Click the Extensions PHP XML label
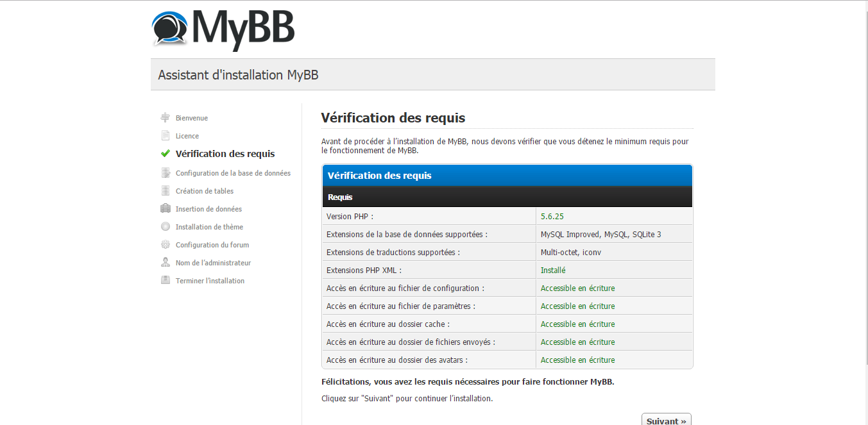Screen dimensions: 868x425 coord(364,271)
